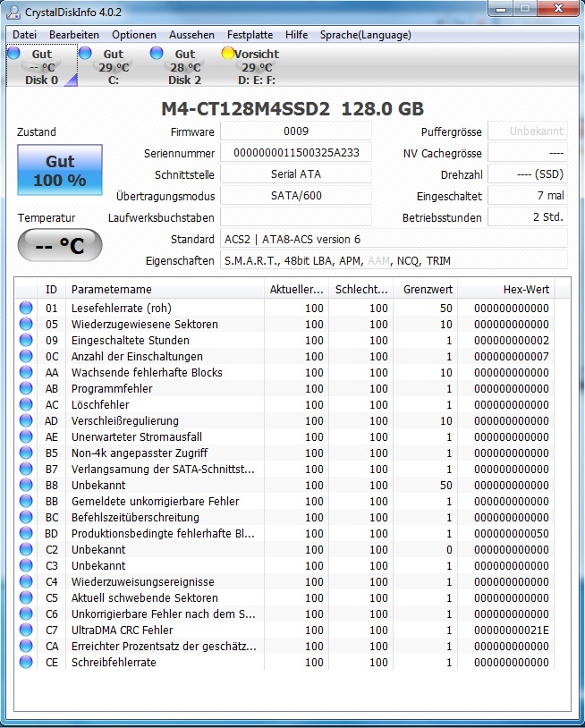
Task: Click status icon for Anzahl der Einschaltungen
Action: (26, 356)
